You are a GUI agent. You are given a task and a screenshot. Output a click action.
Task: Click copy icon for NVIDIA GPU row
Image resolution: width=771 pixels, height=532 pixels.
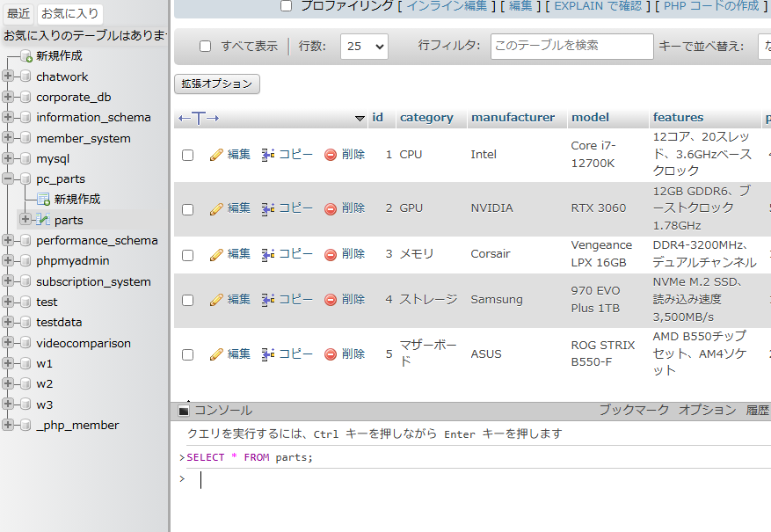[x=268, y=209]
